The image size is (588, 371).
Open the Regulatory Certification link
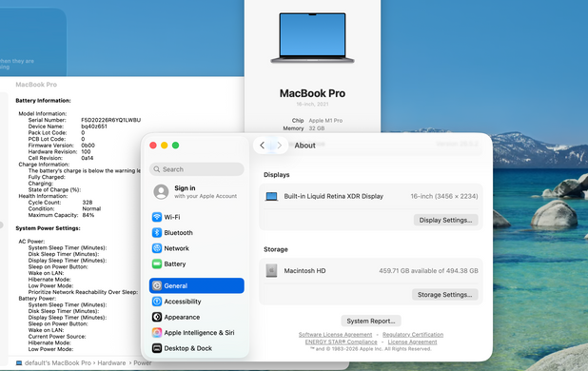click(413, 335)
